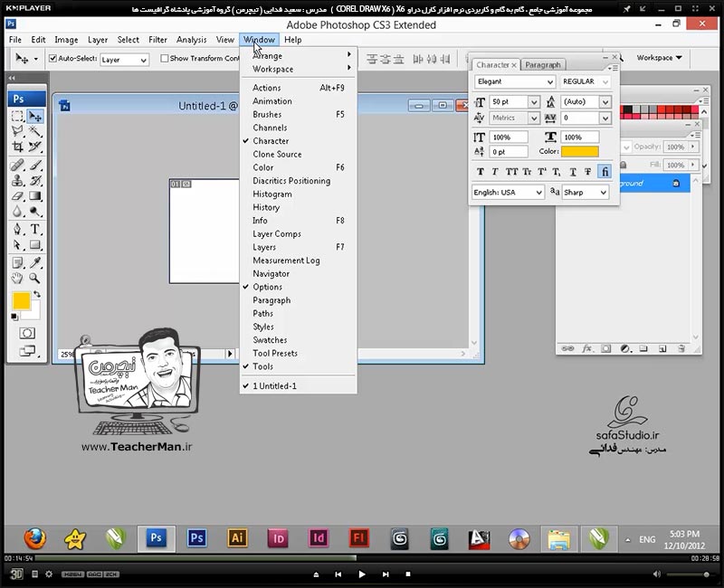The image size is (724, 588).
Task: Choose Navigator from the Window menu
Action: click(299, 274)
